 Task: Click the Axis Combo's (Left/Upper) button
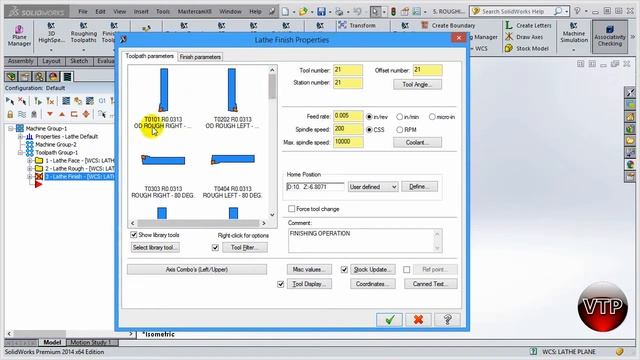tap(197, 269)
